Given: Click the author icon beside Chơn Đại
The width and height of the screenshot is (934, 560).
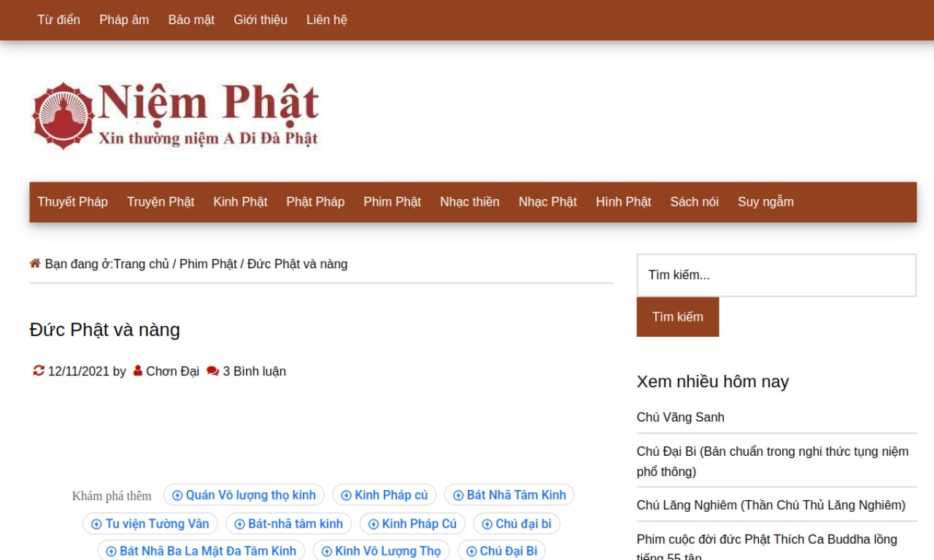Looking at the screenshot, I should [x=138, y=370].
